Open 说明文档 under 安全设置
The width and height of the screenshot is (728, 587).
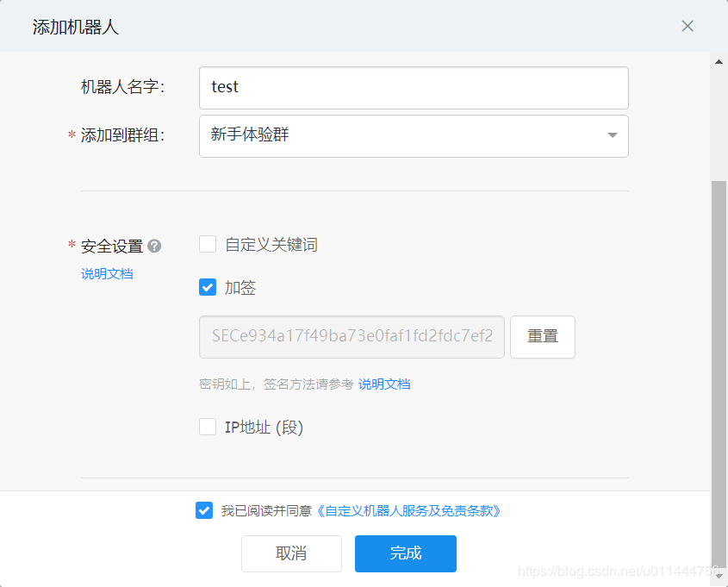tap(106, 273)
